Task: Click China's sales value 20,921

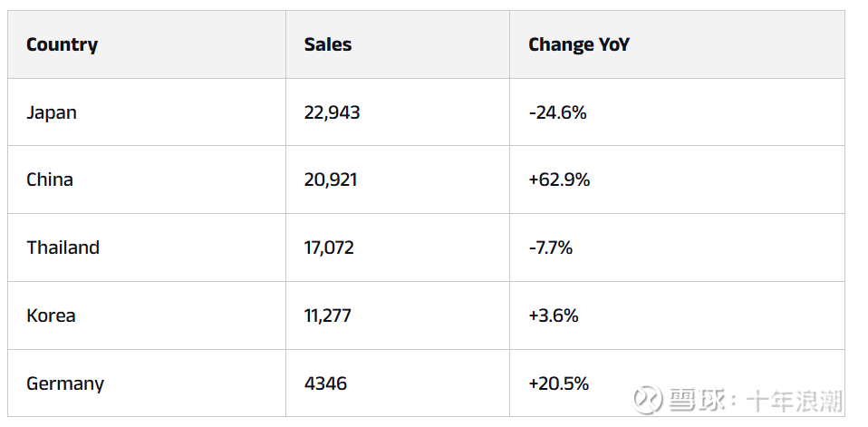Action: click(331, 180)
